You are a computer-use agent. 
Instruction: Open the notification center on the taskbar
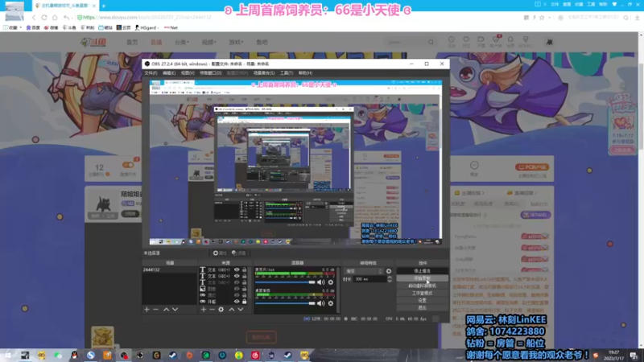(x=634, y=355)
